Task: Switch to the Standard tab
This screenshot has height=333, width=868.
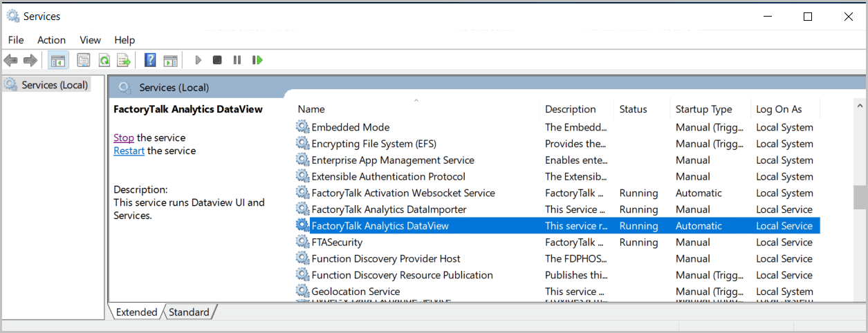Action: pyautogui.click(x=189, y=312)
